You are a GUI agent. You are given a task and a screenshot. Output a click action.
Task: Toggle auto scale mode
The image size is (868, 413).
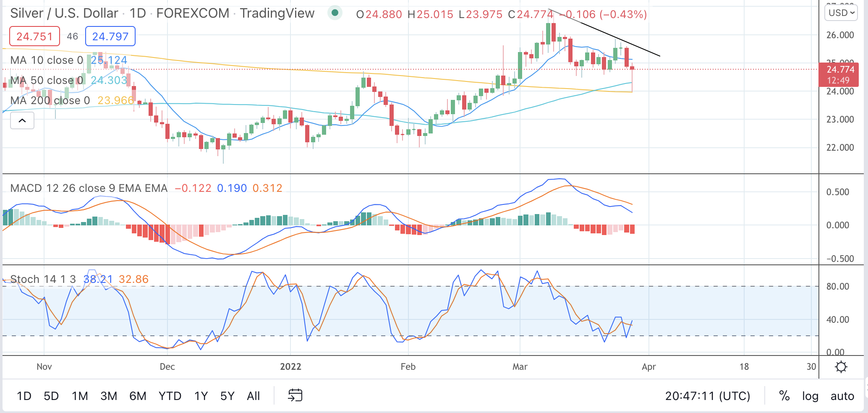842,396
